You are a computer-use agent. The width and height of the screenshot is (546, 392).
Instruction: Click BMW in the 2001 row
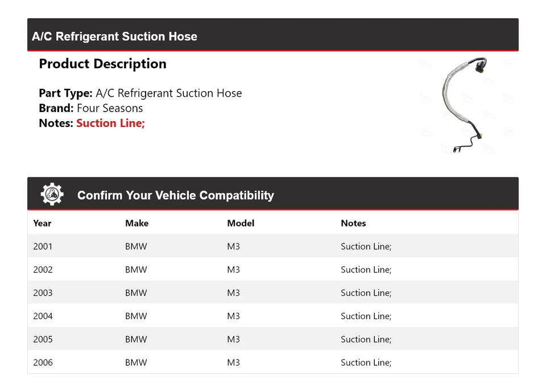click(136, 246)
